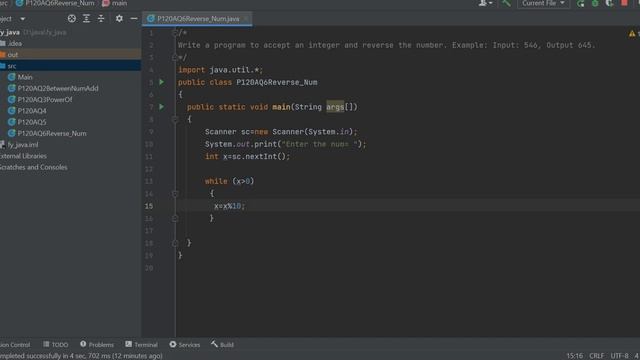Click Run with Coverage icon
640x360 pixels.
(609, 3)
